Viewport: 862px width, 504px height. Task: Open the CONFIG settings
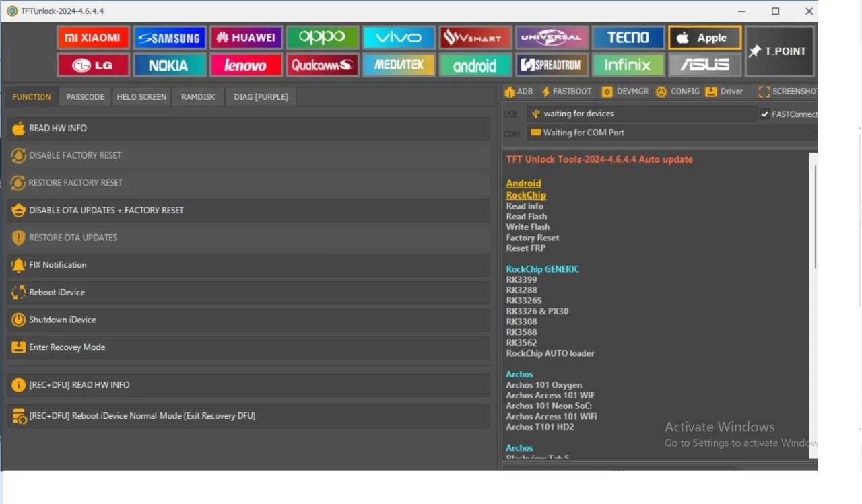(677, 92)
